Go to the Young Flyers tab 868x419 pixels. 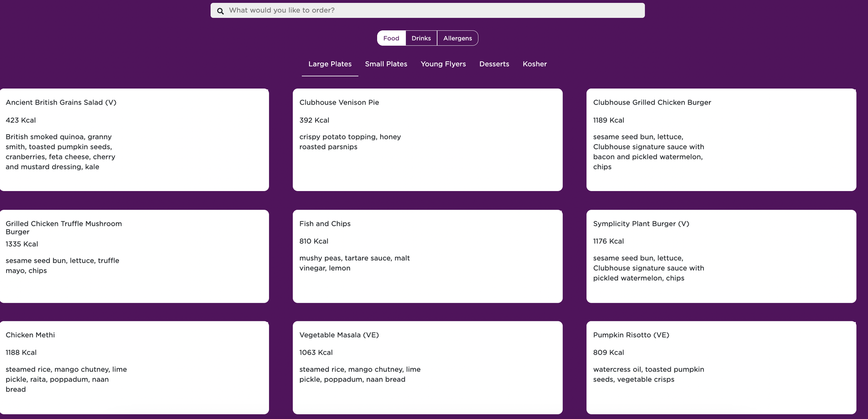click(x=443, y=64)
